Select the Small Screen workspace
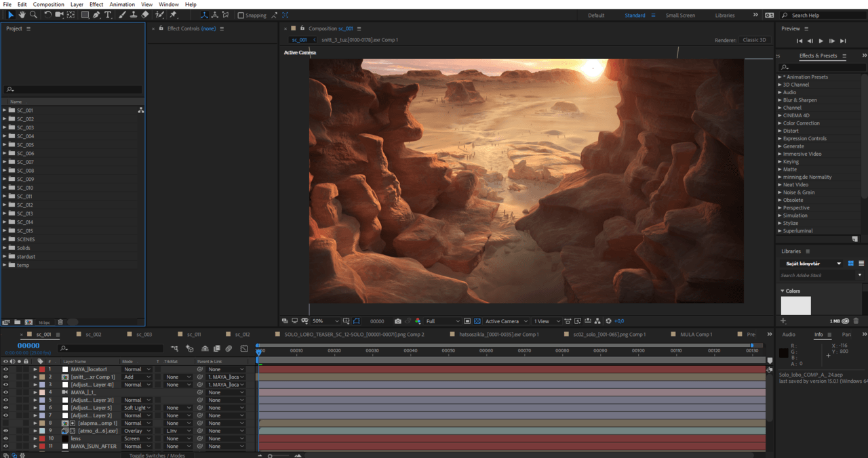The width and height of the screenshot is (868, 458). tap(680, 15)
